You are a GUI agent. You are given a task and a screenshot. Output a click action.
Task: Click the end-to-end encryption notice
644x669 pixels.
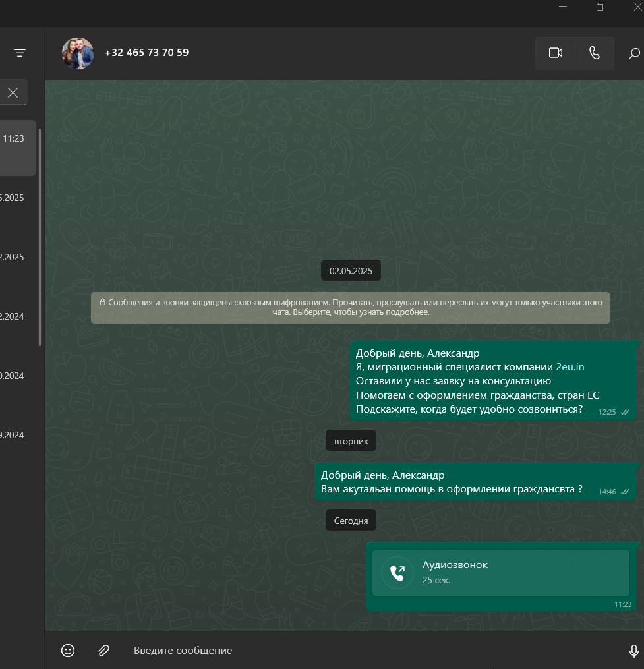pos(351,308)
